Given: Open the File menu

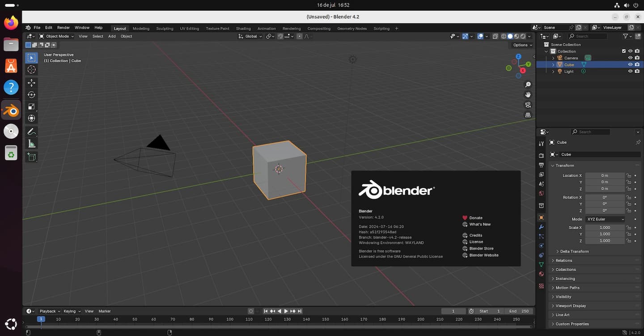Looking at the screenshot, I should click(37, 28).
